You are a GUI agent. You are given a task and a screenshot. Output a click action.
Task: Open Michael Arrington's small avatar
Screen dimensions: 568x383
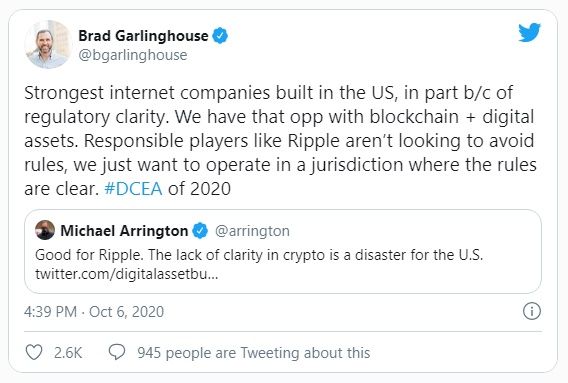pyautogui.click(x=45, y=230)
